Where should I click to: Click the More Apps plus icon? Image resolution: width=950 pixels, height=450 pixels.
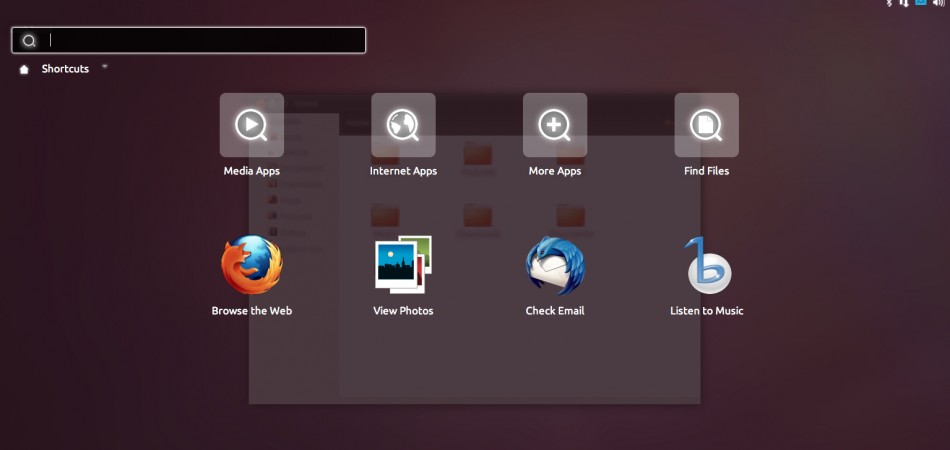(x=555, y=125)
